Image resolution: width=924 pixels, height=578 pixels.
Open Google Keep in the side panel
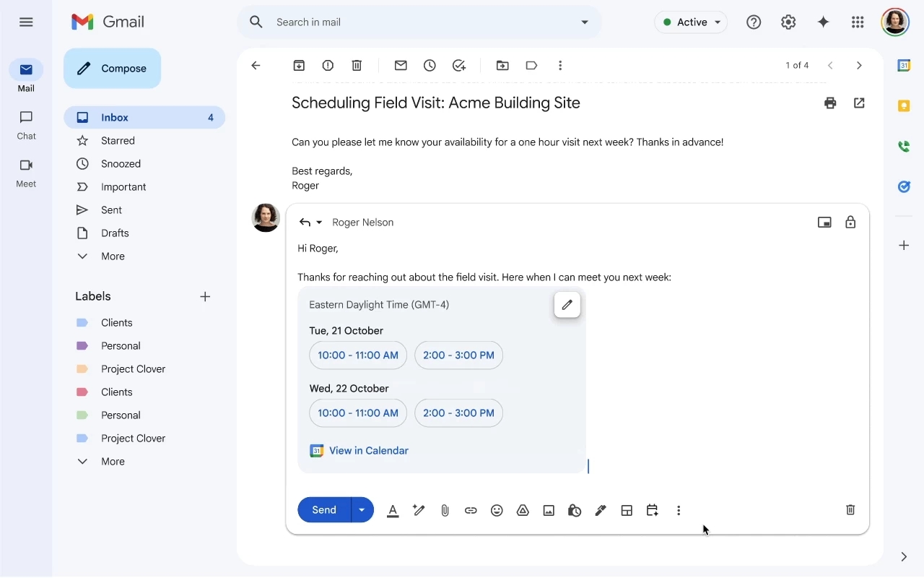pos(904,105)
